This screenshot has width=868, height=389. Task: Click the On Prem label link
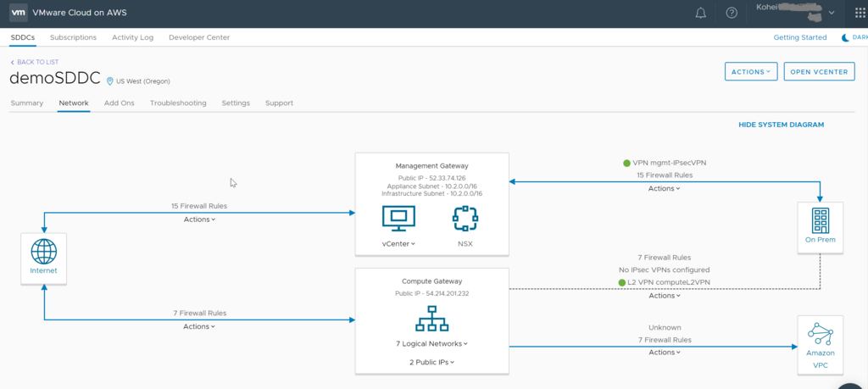(821, 240)
